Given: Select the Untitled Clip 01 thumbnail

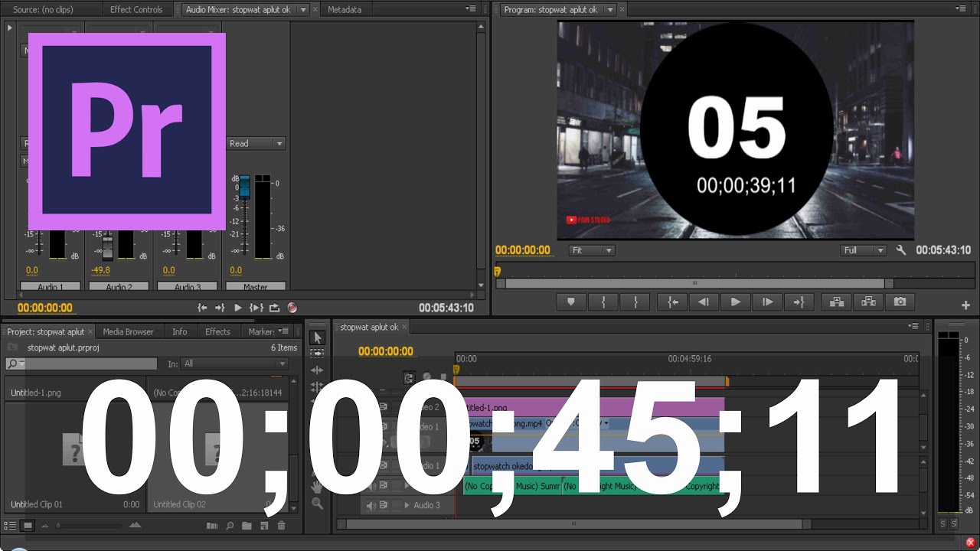Looking at the screenshot, I should click(x=74, y=450).
